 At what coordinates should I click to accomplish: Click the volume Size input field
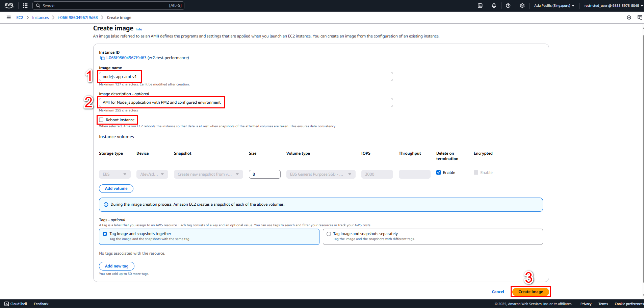[265, 174]
